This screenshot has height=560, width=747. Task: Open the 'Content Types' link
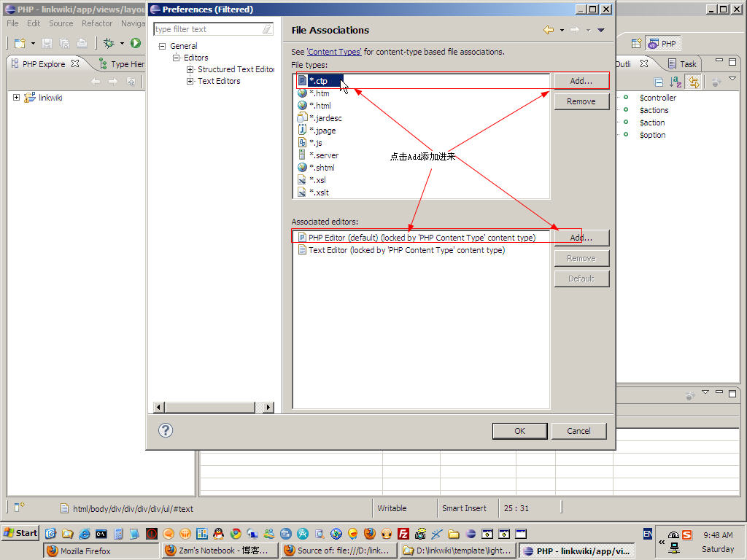tap(334, 52)
